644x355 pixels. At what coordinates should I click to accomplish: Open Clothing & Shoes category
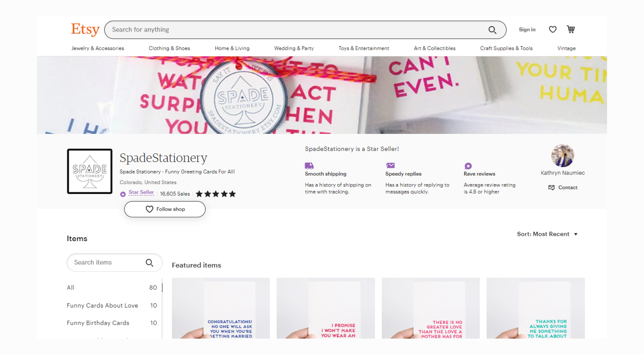pyautogui.click(x=169, y=48)
